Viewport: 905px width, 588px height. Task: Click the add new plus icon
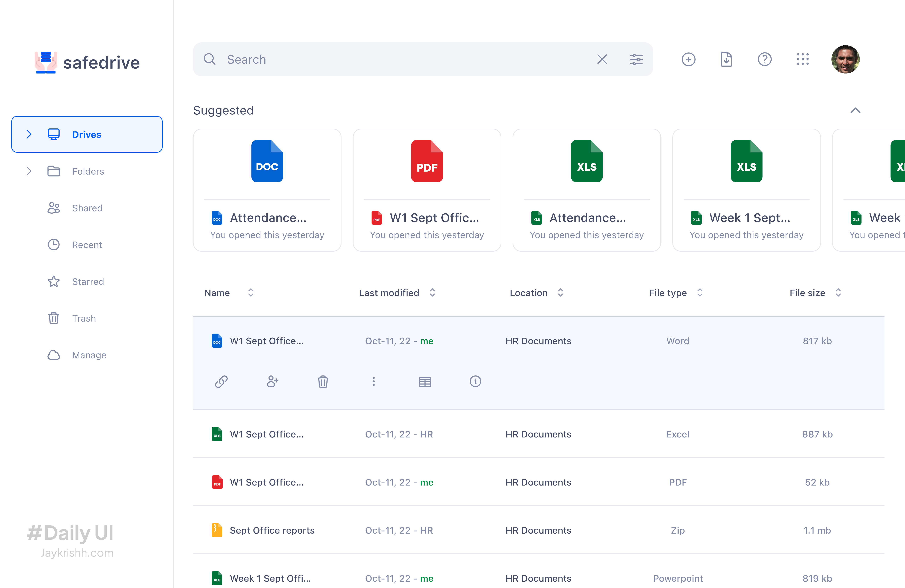[688, 59]
